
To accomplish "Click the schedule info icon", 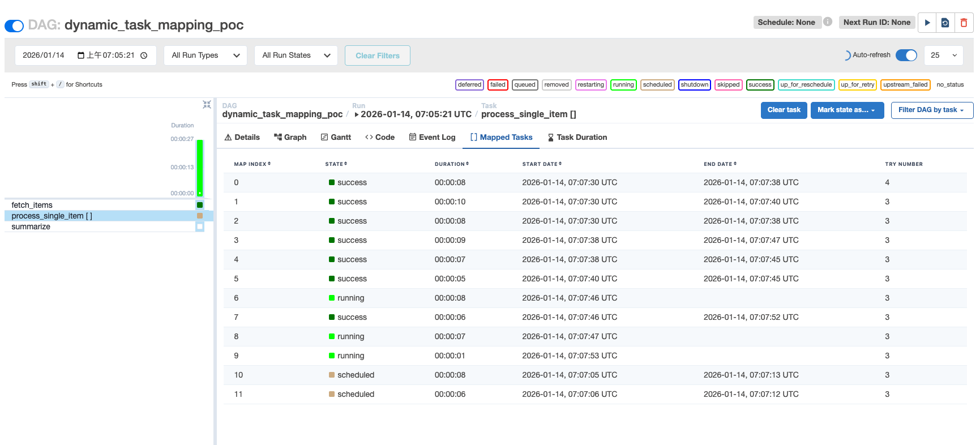I will [828, 22].
